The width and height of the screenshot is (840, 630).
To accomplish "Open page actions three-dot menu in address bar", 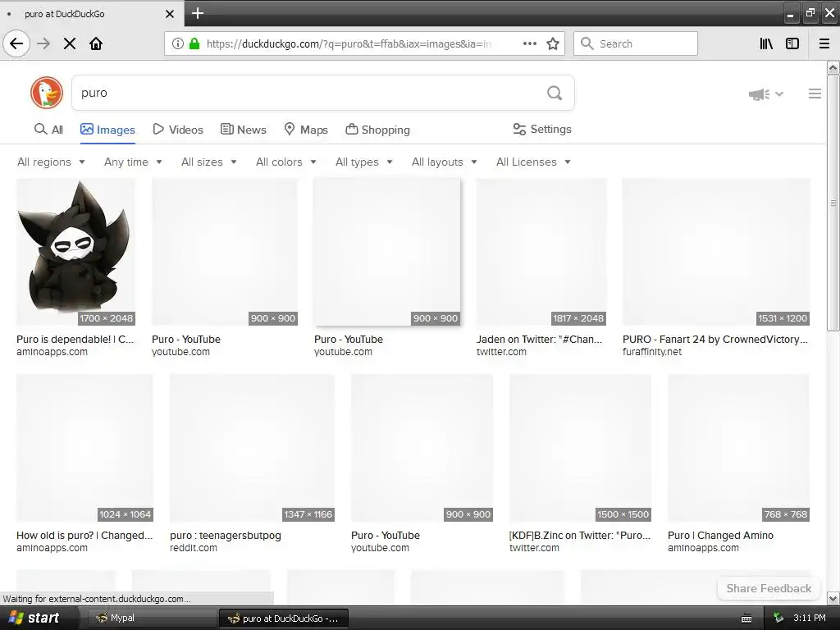I will coord(529,43).
